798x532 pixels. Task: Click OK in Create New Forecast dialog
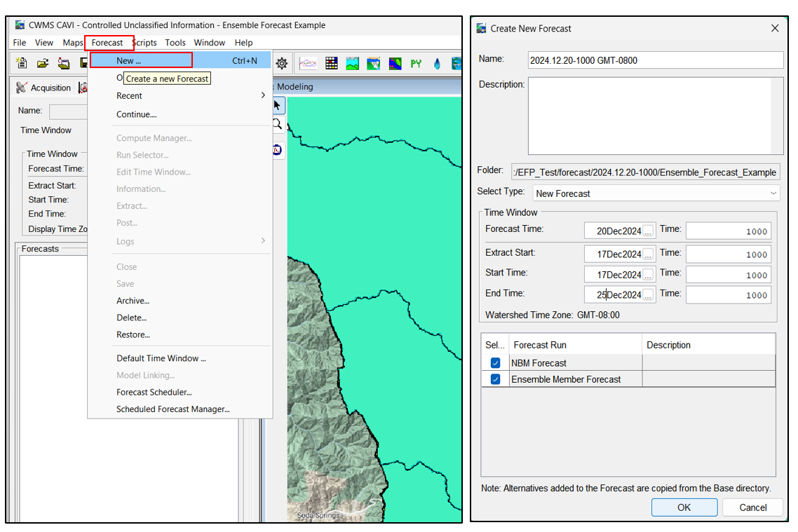coord(684,507)
